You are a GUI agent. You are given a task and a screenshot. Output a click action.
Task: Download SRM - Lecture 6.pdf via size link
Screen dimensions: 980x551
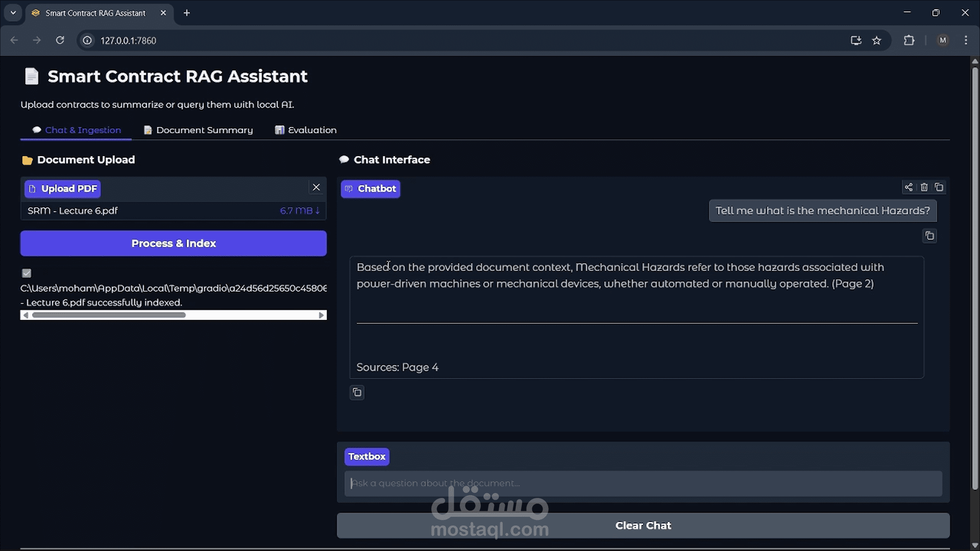click(x=300, y=211)
